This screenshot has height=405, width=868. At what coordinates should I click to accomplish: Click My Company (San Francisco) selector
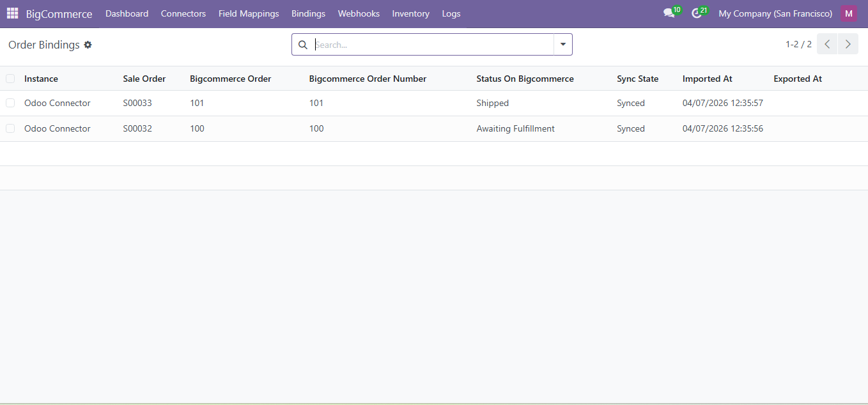click(775, 13)
